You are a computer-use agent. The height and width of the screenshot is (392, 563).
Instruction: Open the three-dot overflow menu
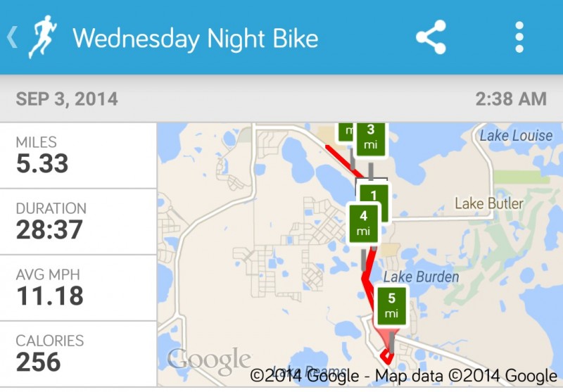tap(519, 37)
